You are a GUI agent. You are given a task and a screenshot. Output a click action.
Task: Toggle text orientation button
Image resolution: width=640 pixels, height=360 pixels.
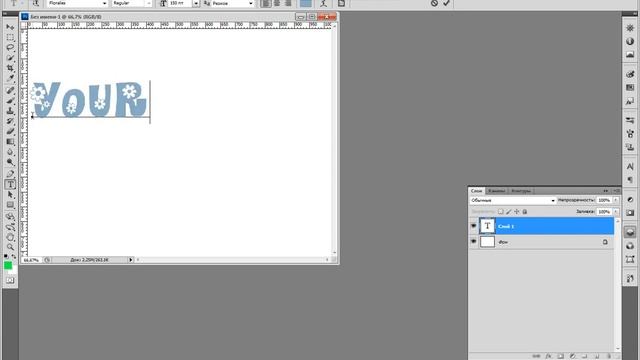36,3
